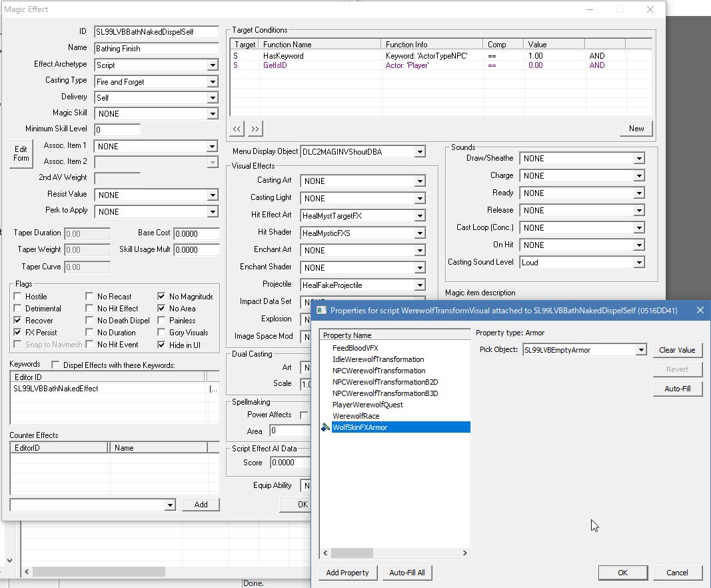Click the Add Property button
This screenshot has width=711, height=588.
pyautogui.click(x=347, y=573)
